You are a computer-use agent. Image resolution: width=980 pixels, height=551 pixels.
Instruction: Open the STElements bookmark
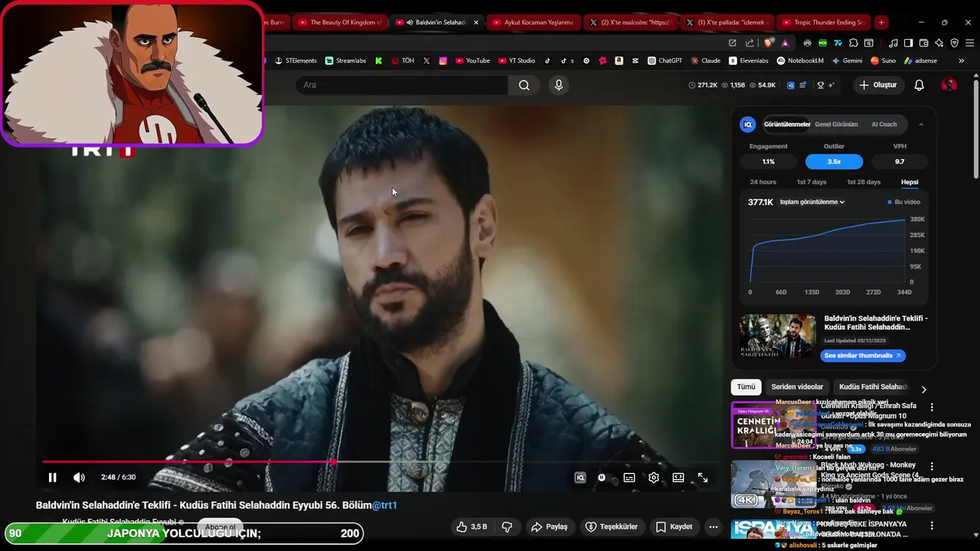pyautogui.click(x=296, y=60)
